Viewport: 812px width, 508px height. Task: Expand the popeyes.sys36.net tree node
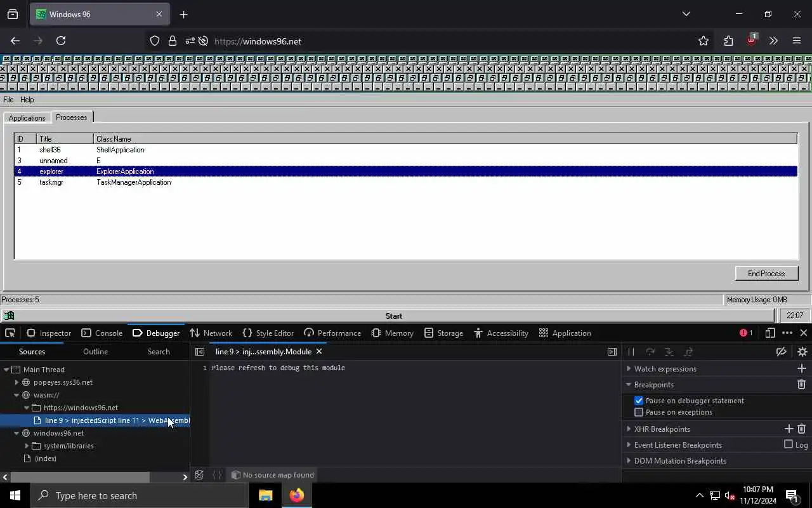coord(16,382)
